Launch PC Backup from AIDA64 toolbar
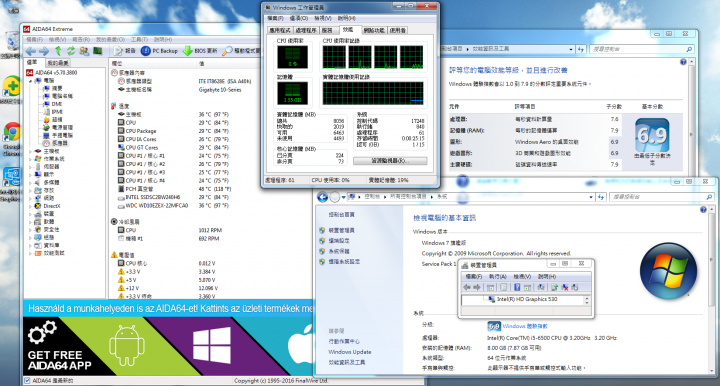 tap(159, 51)
